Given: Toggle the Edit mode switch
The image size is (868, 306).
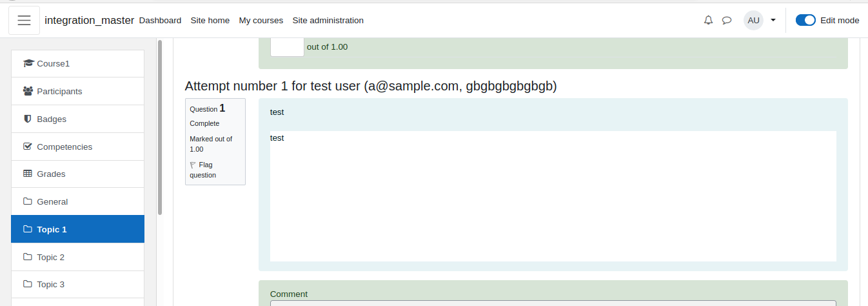Looking at the screenshot, I should tap(805, 20).
